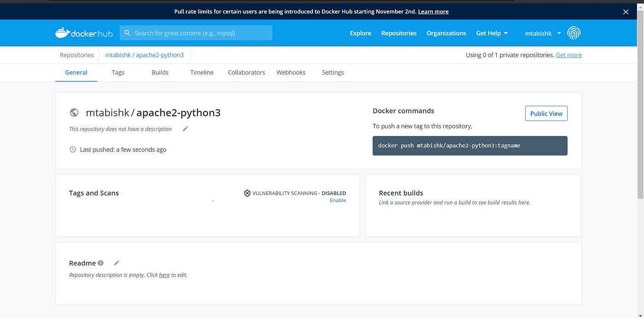Go to the Webhooks tab
This screenshot has width=644, height=318.
[x=291, y=72]
